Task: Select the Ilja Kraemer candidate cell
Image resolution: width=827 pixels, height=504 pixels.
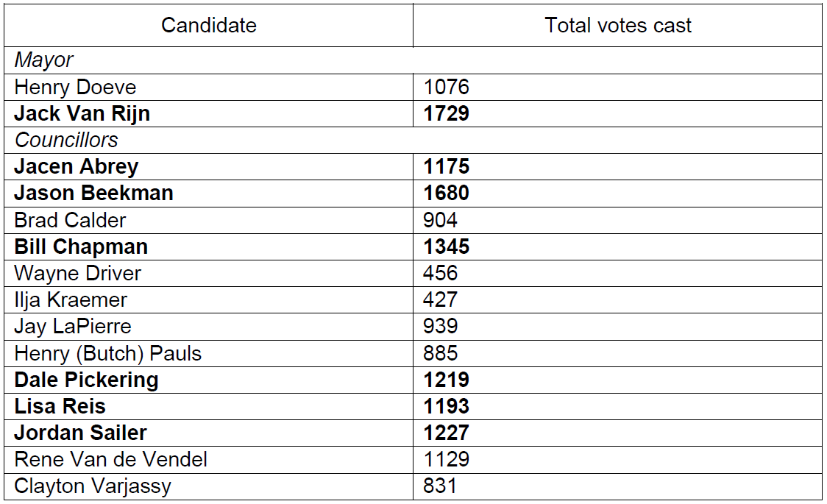Action: tap(71, 300)
